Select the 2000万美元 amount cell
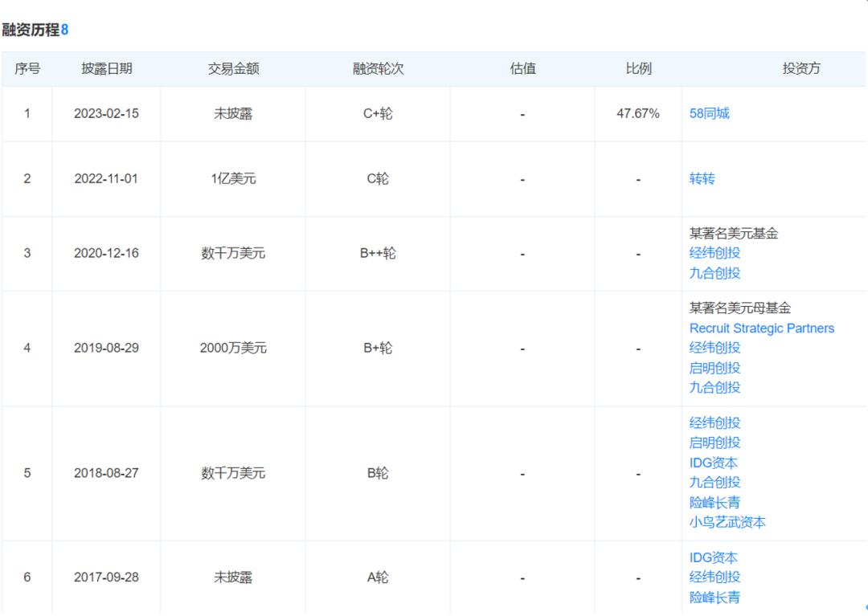868x616 pixels. 233,348
